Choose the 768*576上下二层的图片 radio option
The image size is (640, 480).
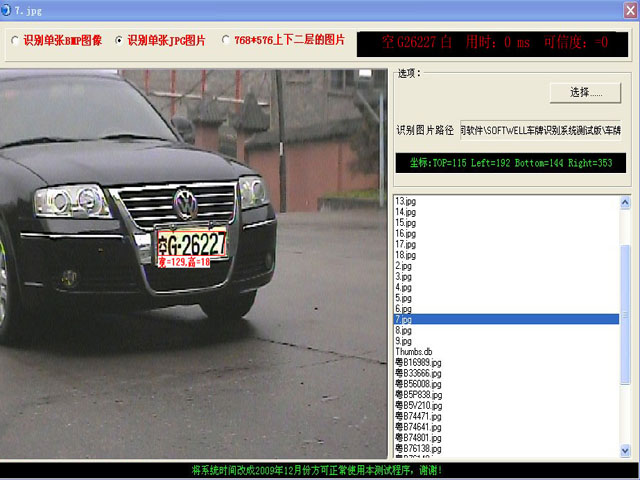[226, 41]
